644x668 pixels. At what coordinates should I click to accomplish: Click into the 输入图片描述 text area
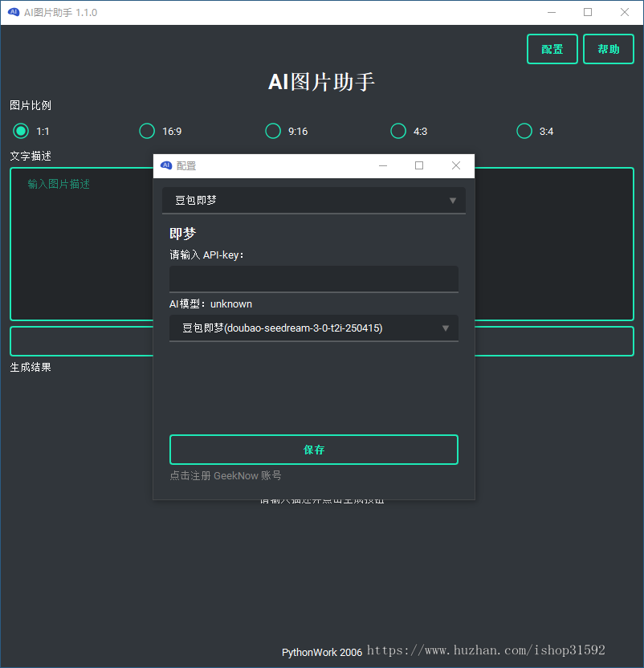81,244
